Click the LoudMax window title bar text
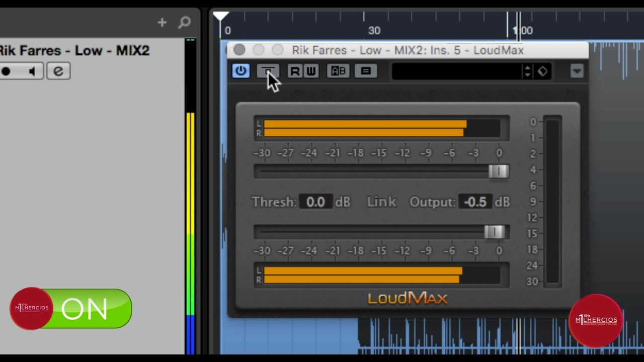644x362 pixels. point(408,50)
